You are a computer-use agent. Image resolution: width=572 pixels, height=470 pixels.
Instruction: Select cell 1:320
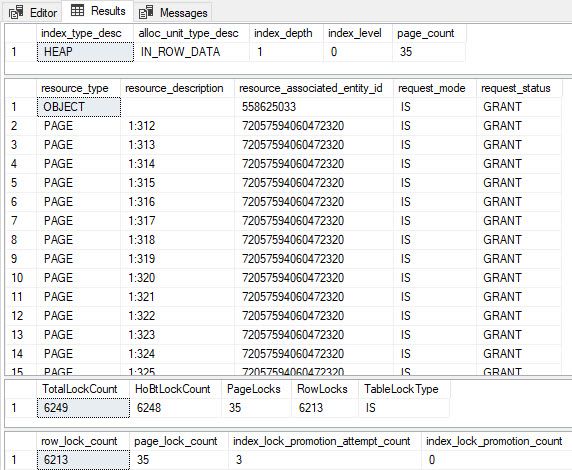pos(177,278)
